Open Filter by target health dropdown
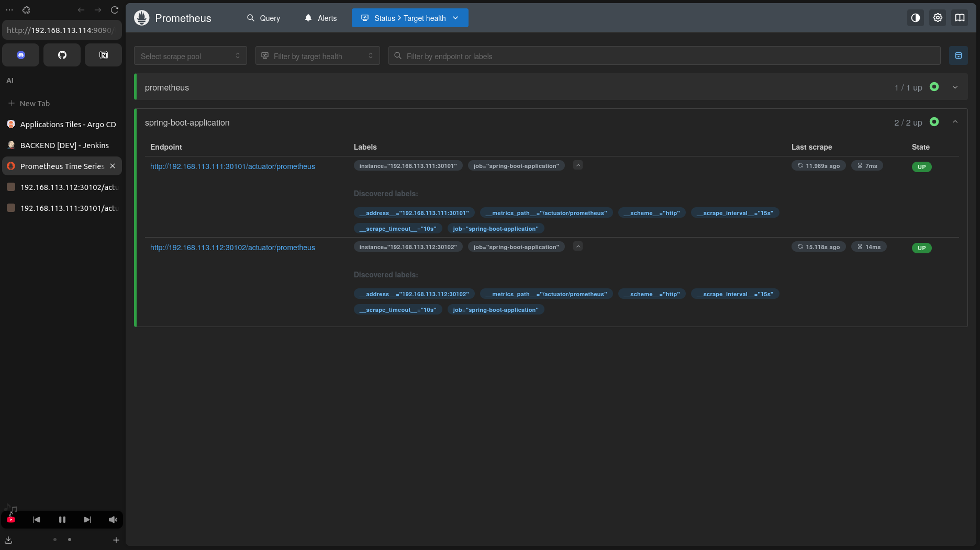Screen dimensions: 980x550 (318, 56)
